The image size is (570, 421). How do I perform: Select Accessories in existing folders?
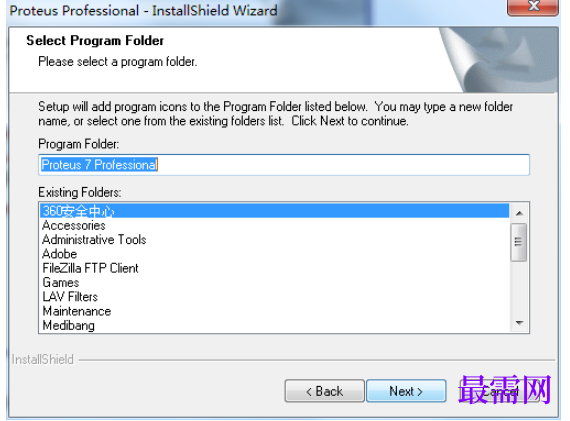coord(274,225)
